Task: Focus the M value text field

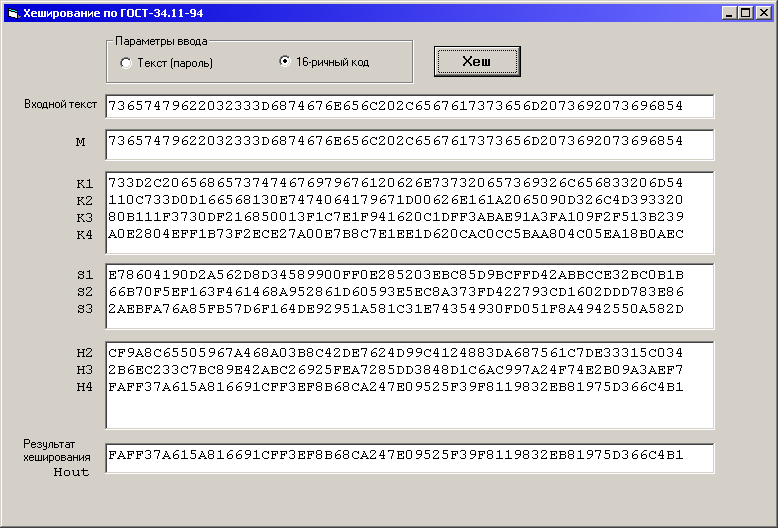Action: coord(409,142)
